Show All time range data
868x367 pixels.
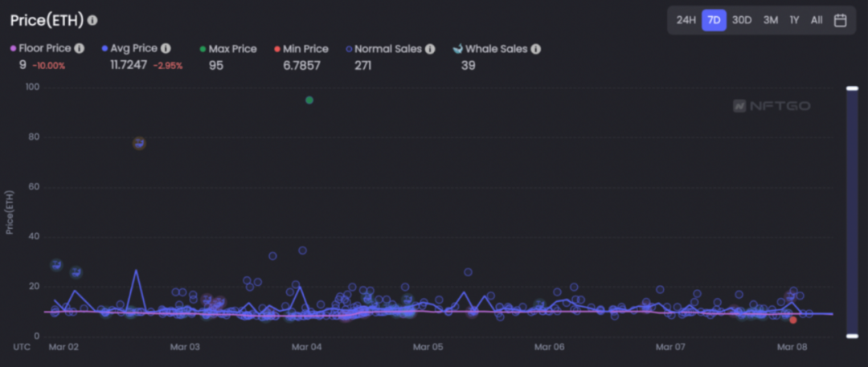coord(817,21)
